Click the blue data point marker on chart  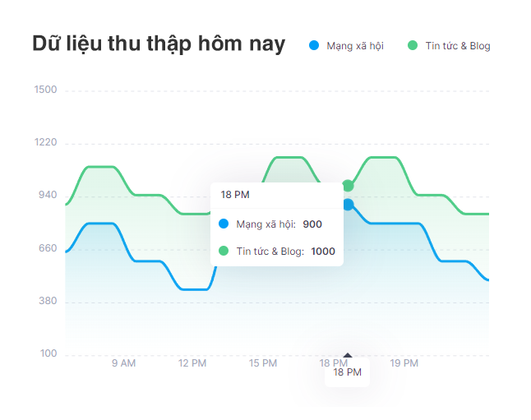pyautogui.click(x=348, y=205)
